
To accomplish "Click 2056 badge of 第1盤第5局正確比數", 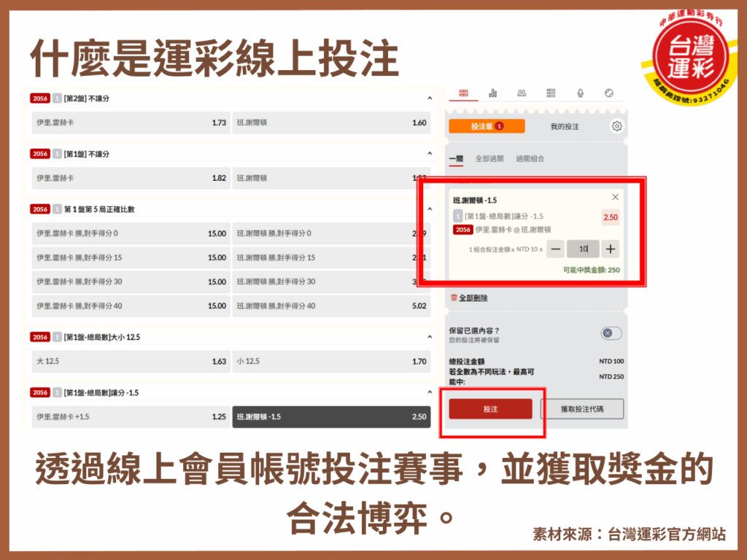I will 40,209.
